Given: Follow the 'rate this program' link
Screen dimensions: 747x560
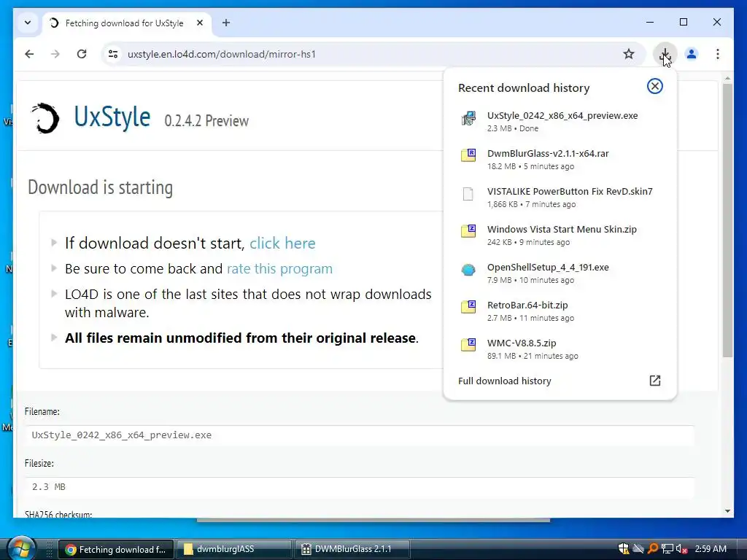Looking at the screenshot, I should (279, 268).
